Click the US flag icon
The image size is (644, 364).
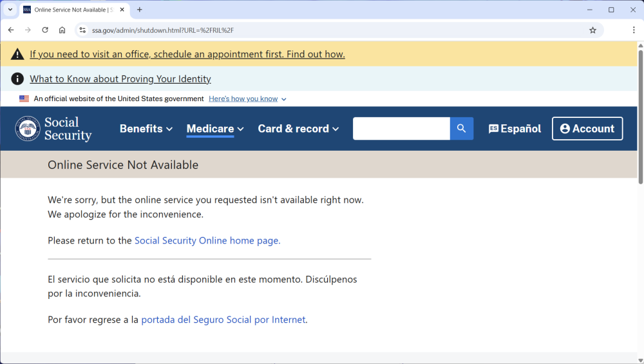click(24, 99)
